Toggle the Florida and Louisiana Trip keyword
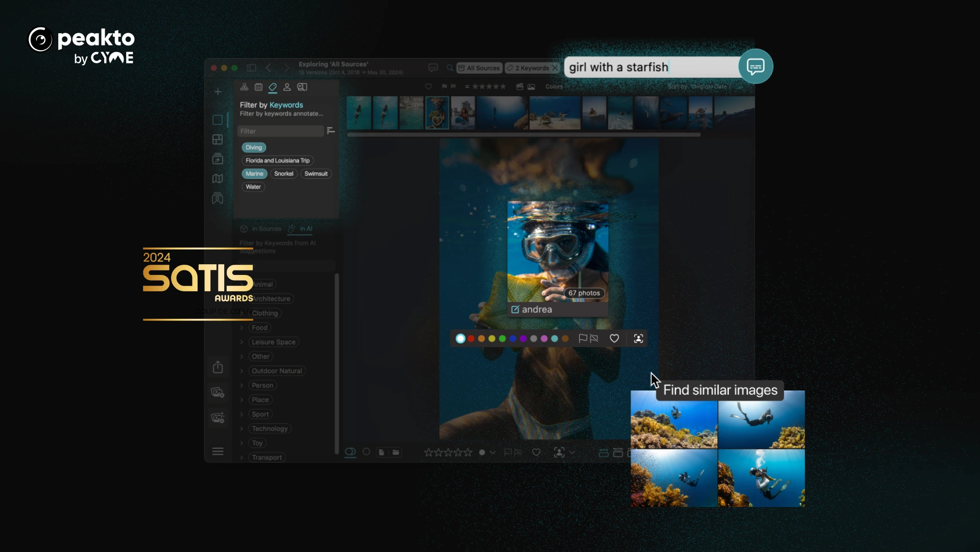This screenshot has height=552, width=980. (278, 160)
